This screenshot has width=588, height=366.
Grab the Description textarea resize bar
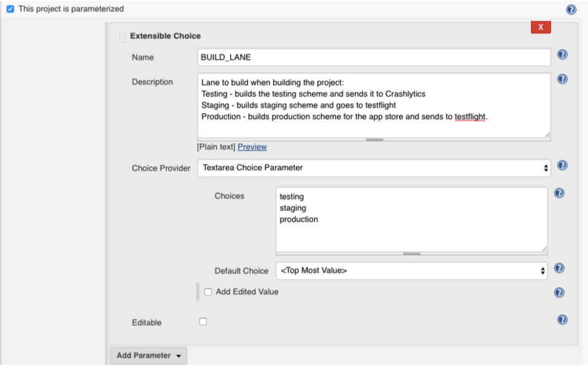click(374, 139)
